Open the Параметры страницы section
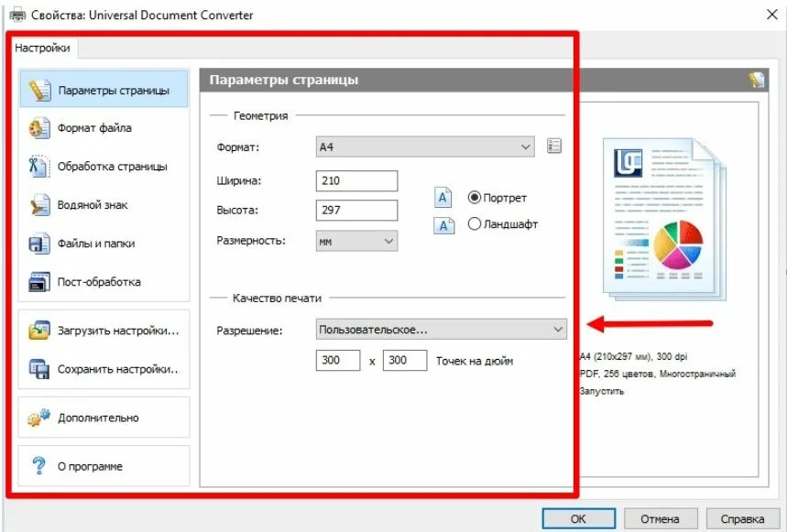Screen dimensions: 787x532 tap(104, 91)
